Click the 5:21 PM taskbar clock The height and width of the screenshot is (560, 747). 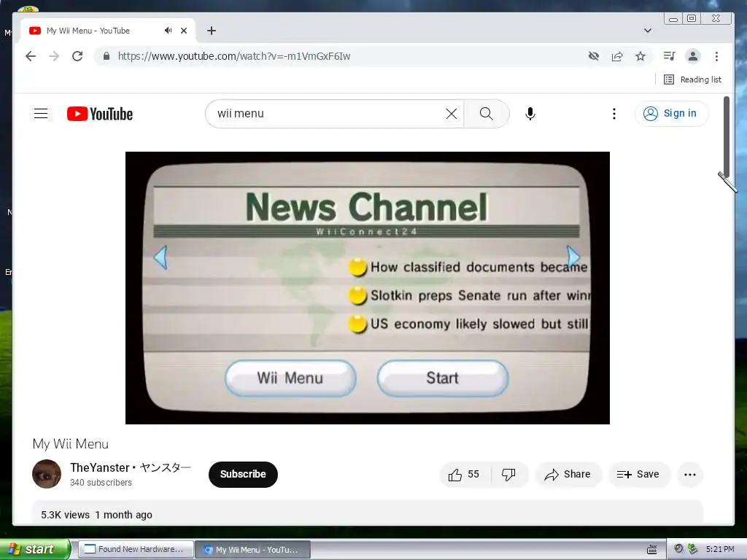point(720,549)
